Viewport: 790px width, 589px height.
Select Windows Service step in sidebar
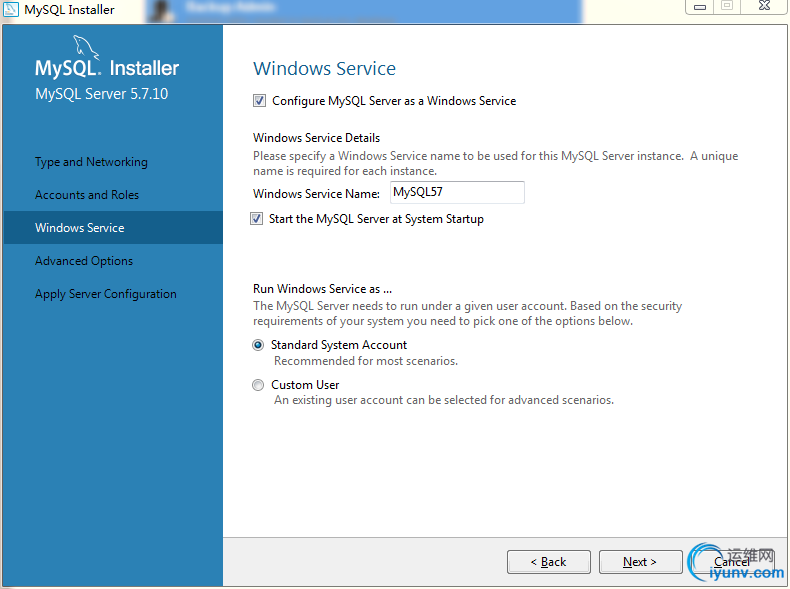pyautogui.click(x=113, y=228)
